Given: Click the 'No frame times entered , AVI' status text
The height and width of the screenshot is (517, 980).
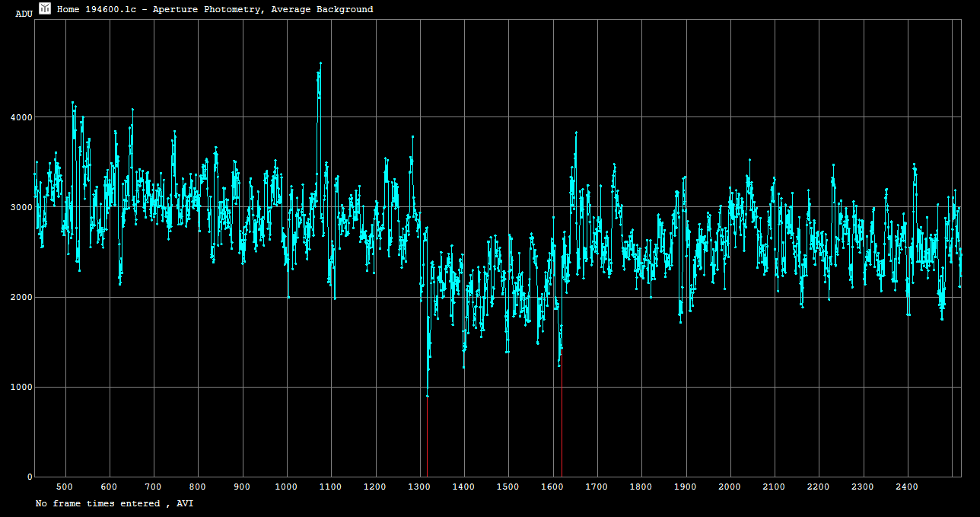Looking at the screenshot, I should coord(114,503).
